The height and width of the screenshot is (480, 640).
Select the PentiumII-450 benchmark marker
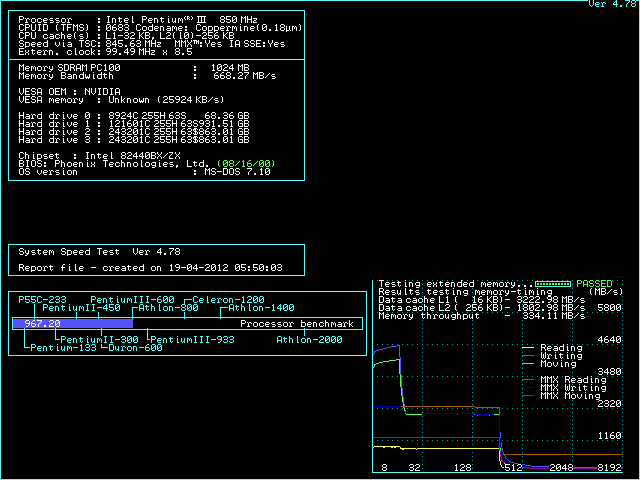pos(81,308)
